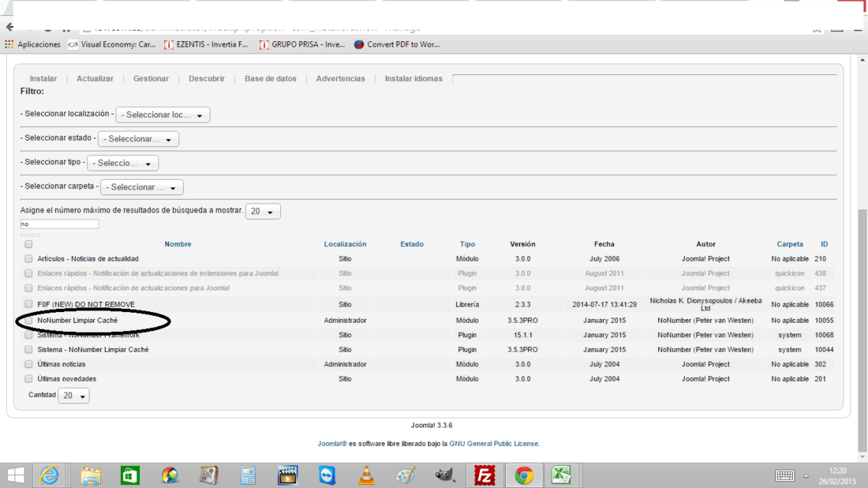Go to the Base de datos tab
The width and height of the screenshot is (868, 488).
tap(271, 79)
